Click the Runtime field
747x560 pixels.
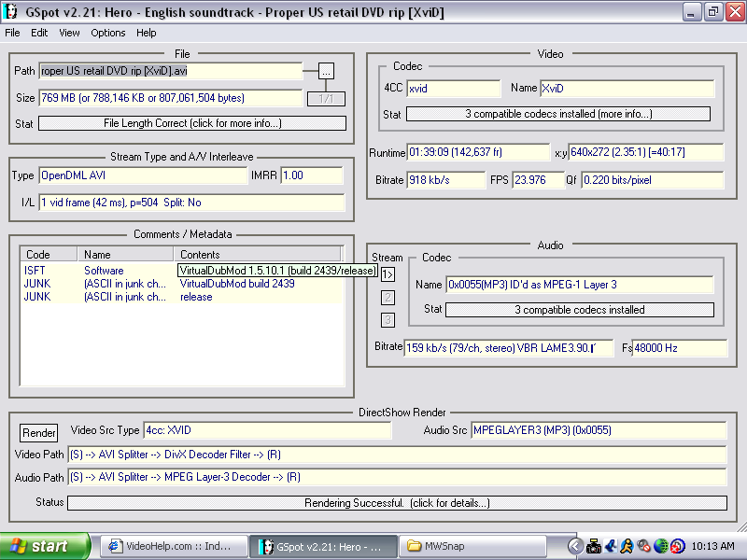pos(478,152)
